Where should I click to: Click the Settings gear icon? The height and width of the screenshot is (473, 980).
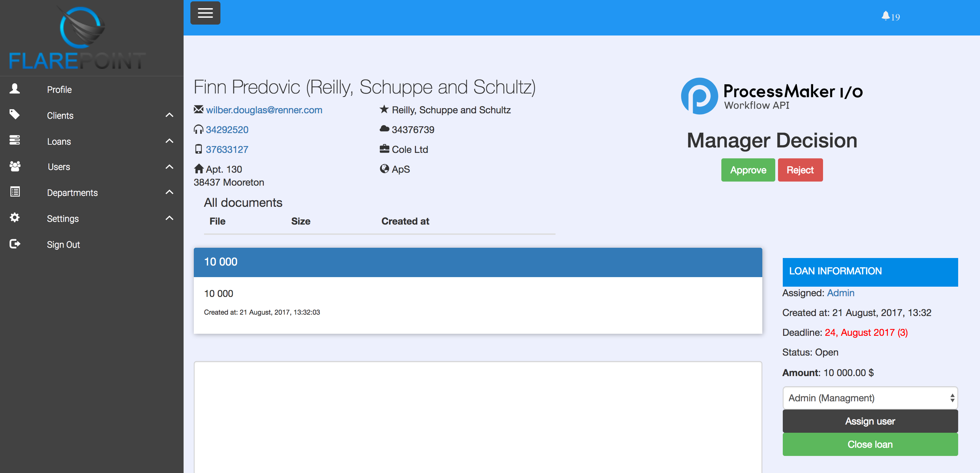point(15,217)
